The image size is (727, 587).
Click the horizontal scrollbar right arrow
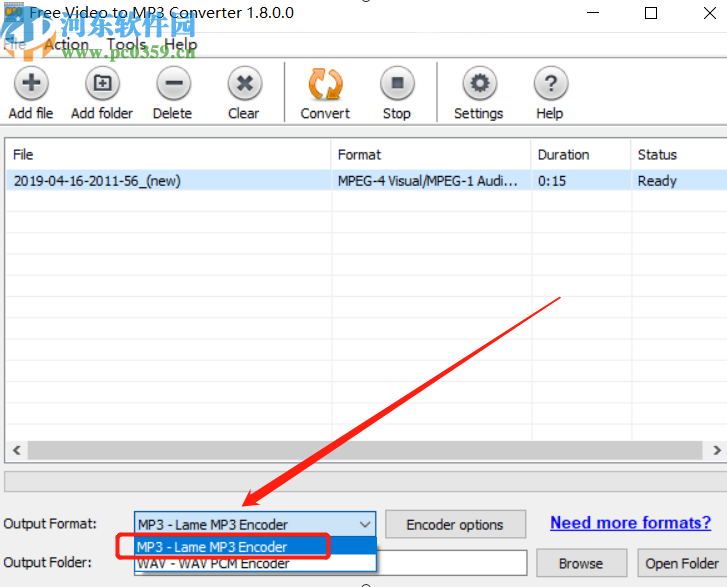tap(717, 450)
